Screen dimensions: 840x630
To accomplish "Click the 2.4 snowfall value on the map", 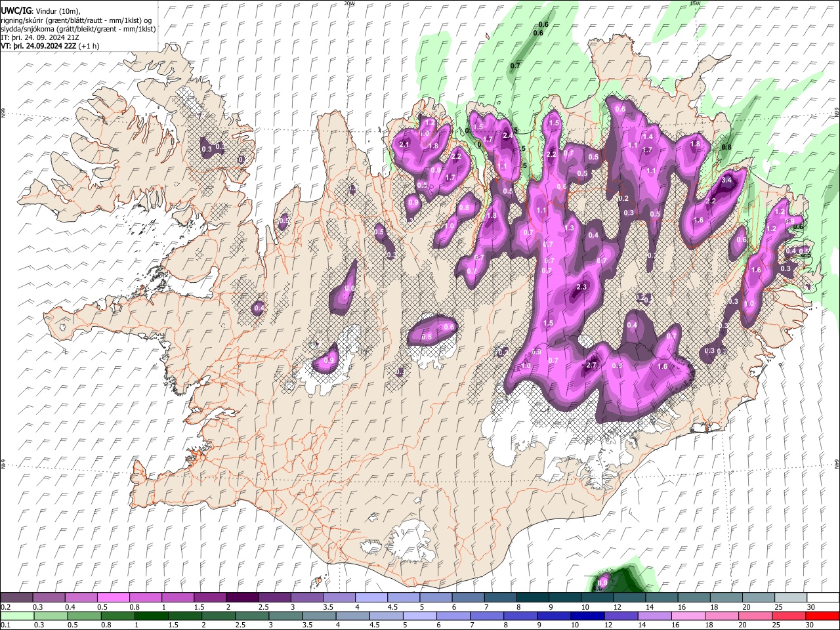I will point(507,136).
